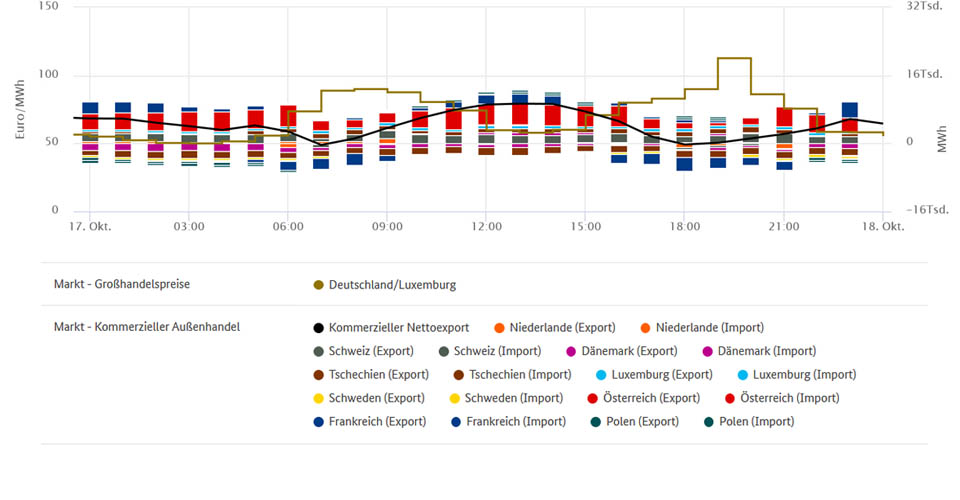960x500 pixels.
Task: Toggle Tschechien (Export) legend entry
Action: click(x=371, y=375)
